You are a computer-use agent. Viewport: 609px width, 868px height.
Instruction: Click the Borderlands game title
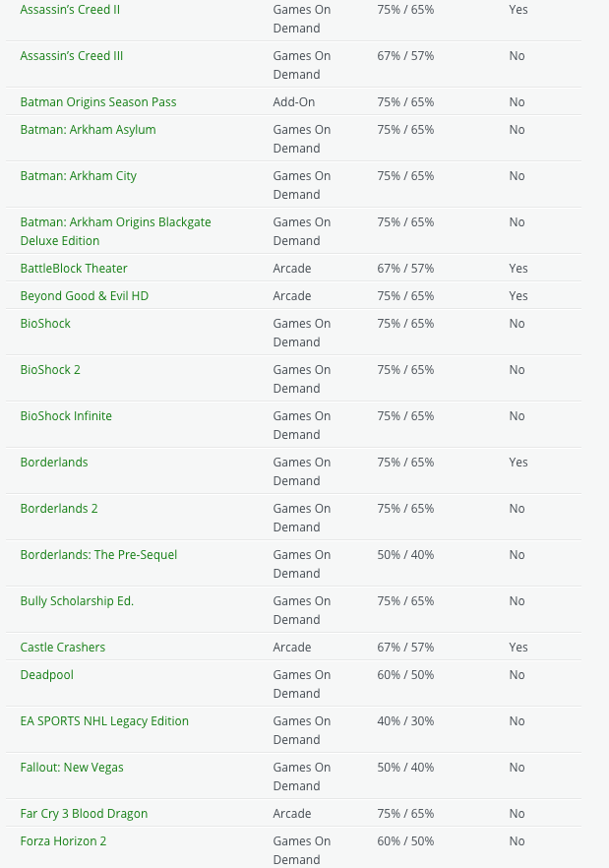pyautogui.click(x=54, y=463)
